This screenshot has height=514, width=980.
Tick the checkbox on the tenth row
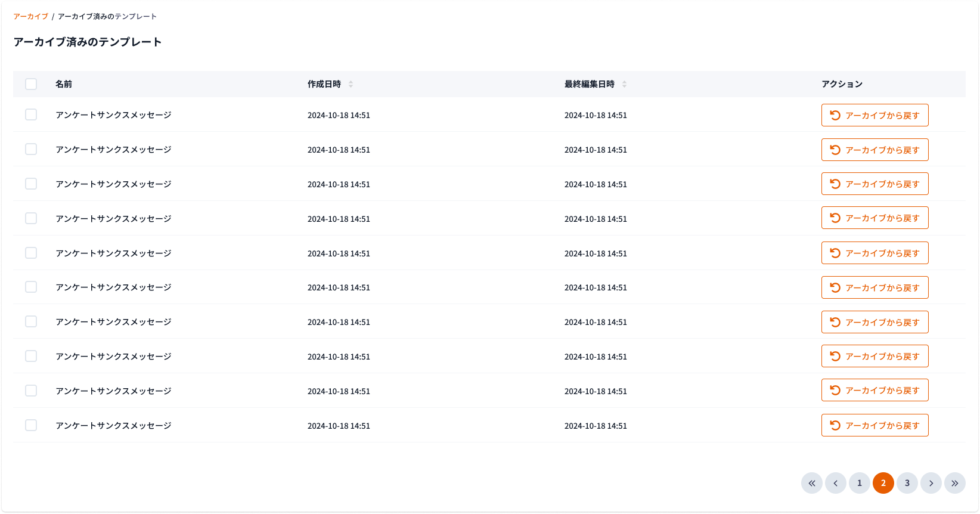(x=31, y=425)
